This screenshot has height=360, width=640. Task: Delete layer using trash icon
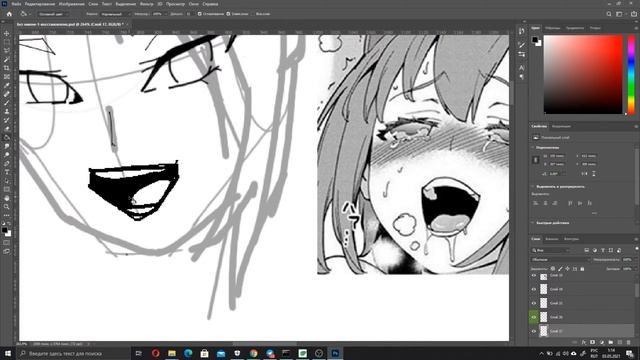pyautogui.click(x=629, y=342)
